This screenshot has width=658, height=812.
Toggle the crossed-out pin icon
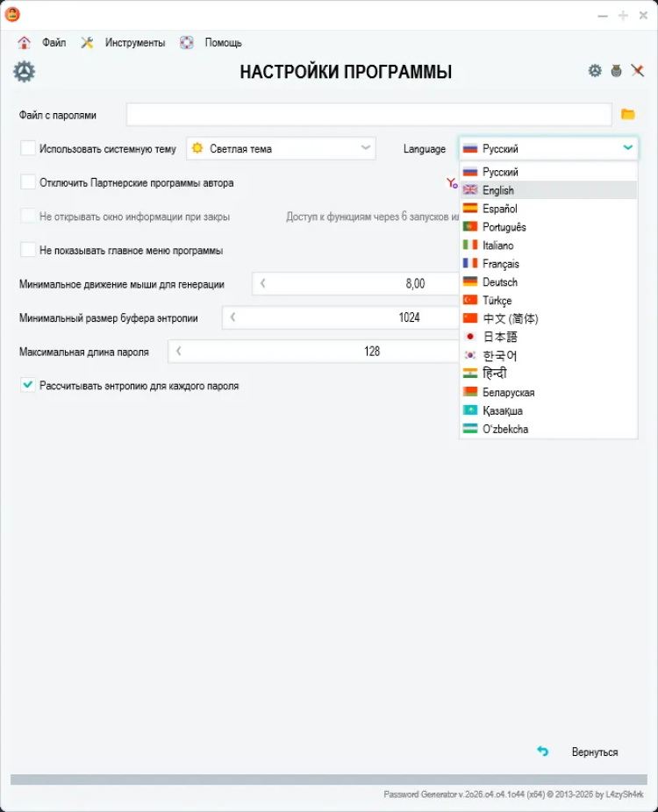[x=638, y=71]
